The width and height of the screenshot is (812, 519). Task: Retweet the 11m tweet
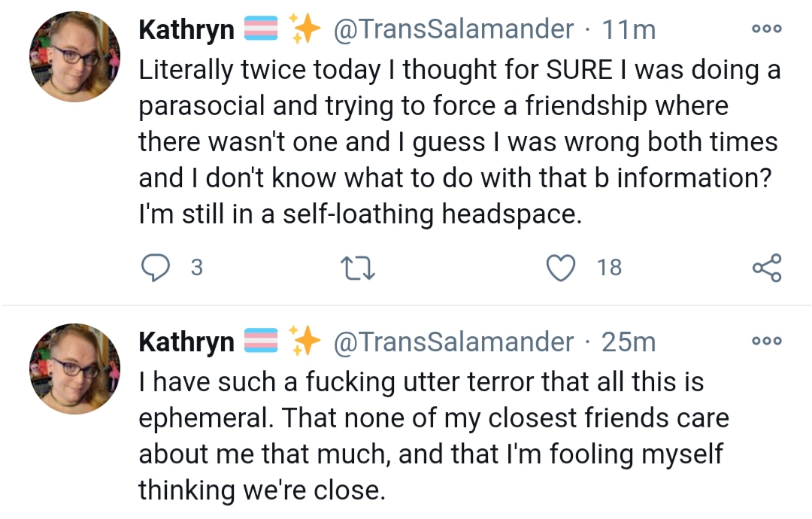[x=358, y=269]
